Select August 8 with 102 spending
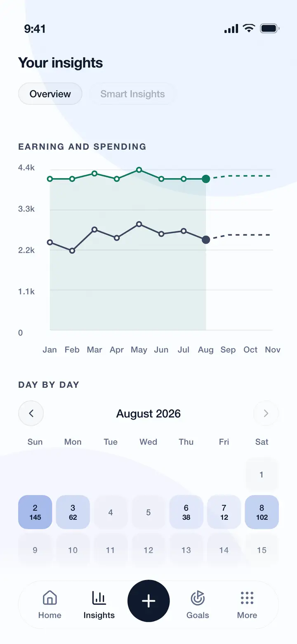297x644 pixels. (x=262, y=512)
